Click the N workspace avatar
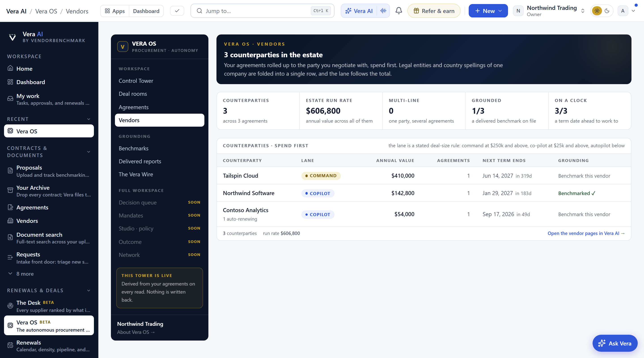The width and height of the screenshot is (644, 358). coord(518,11)
